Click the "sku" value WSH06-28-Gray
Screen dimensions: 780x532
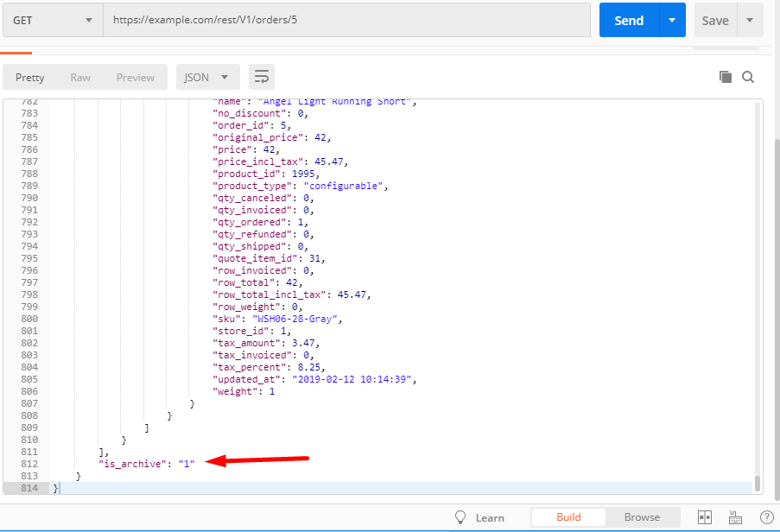[x=297, y=319]
